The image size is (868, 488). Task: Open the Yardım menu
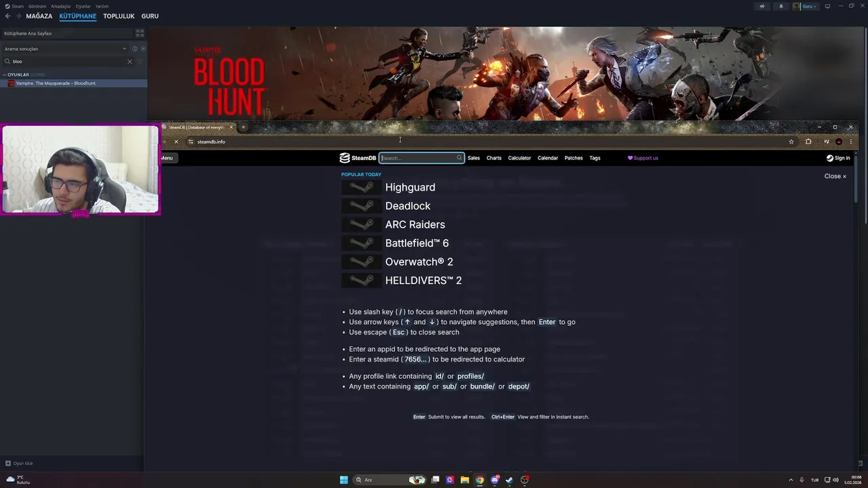point(102,6)
